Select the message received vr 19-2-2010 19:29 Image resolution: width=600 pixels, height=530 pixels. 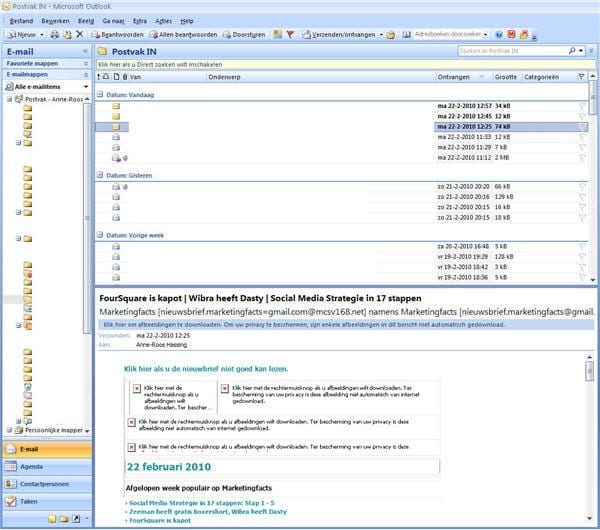point(342,257)
